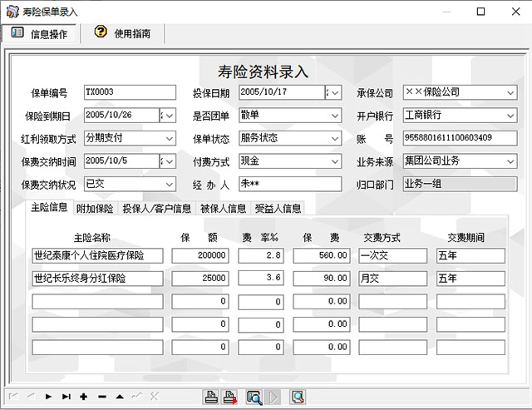Expand 是否团单 dropdown
532x410 pixels.
(x=334, y=116)
